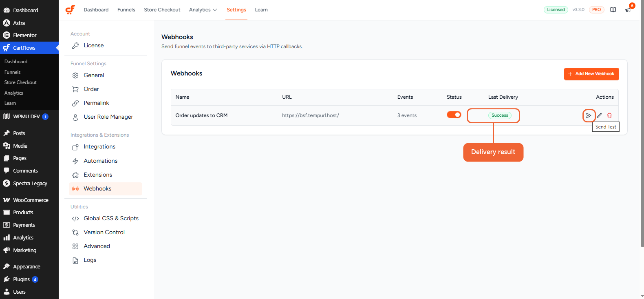644x299 pixels.
Task: Click the CartFlows logo icon
Action: (x=70, y=10)
